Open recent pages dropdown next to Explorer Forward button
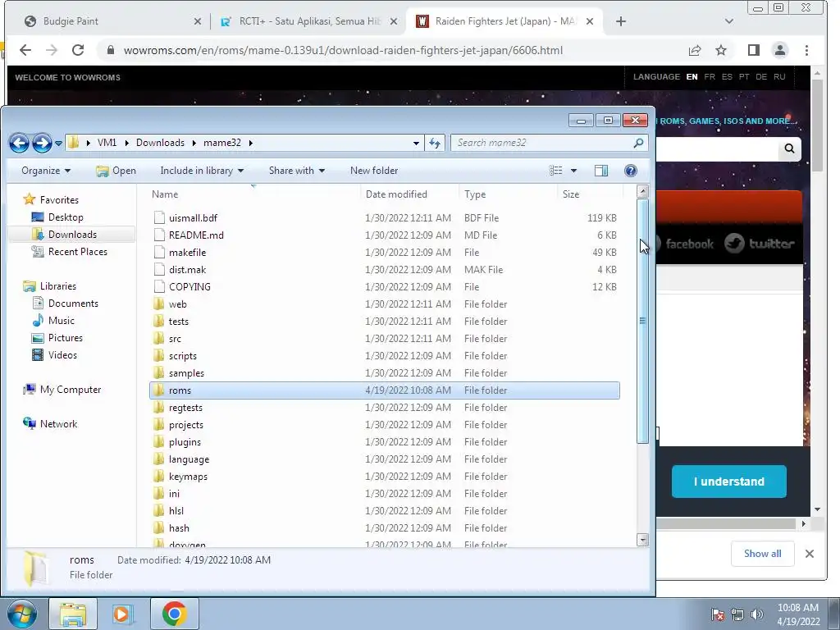Viewport: 840px width, 630px height. pos(58,143)
